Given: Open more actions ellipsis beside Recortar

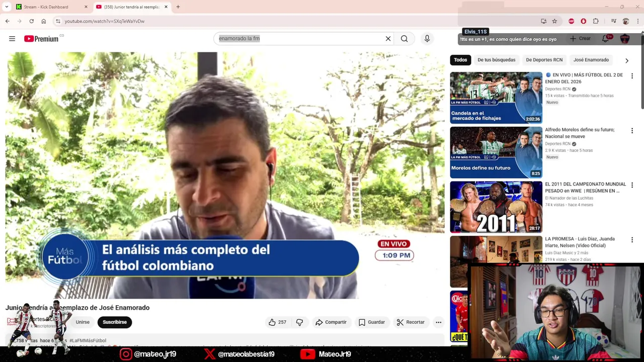Looking at the screenshot, I should pos(439,322).
